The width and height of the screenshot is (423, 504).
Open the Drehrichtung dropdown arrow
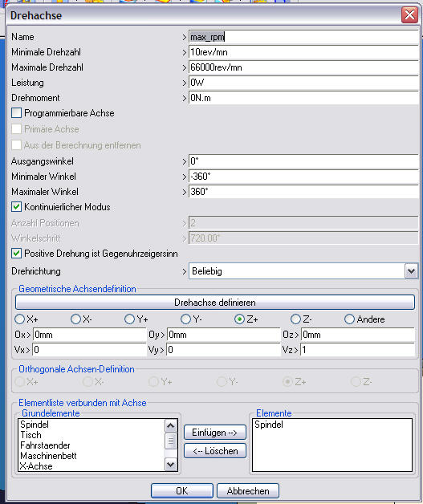[411, 271]
